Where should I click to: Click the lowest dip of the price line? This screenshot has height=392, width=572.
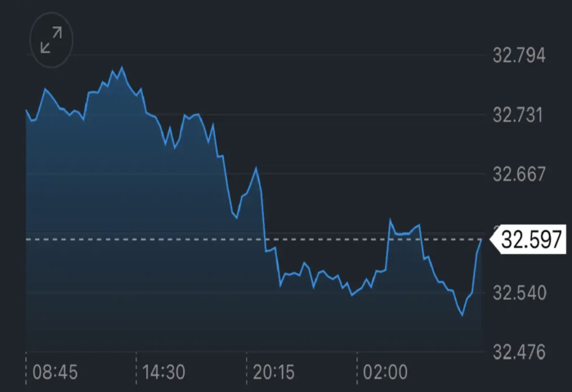[463, 315]
